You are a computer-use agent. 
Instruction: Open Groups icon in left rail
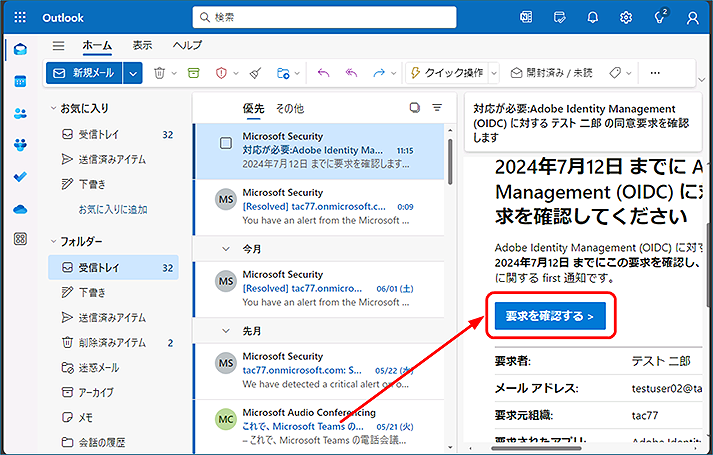point(20,145)
